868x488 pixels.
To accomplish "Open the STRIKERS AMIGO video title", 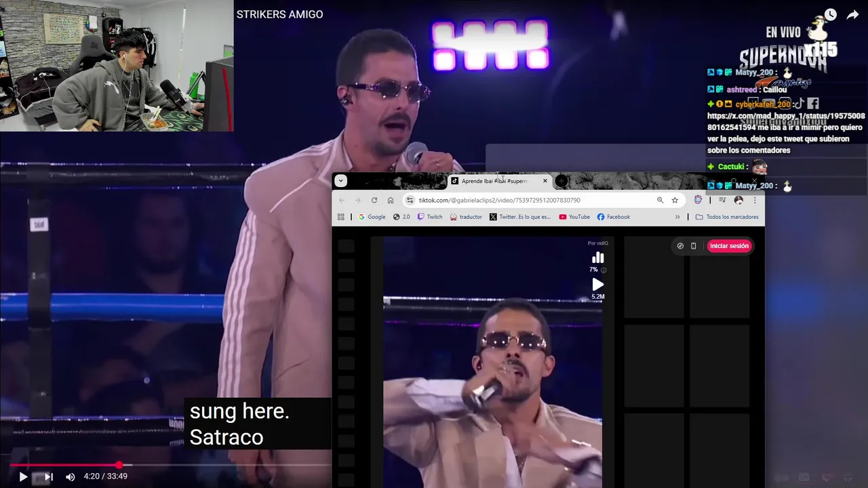I will [279, 14].
